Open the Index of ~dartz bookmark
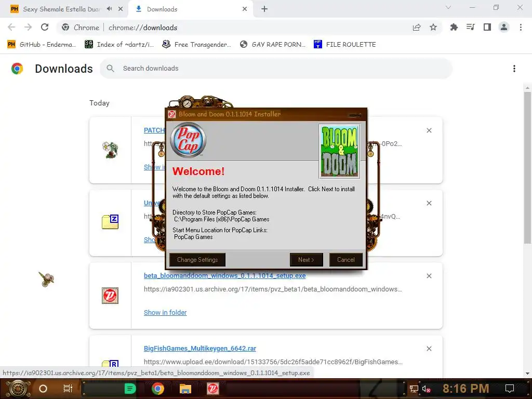The image size is (532, 399). click(x=119, y=45)
